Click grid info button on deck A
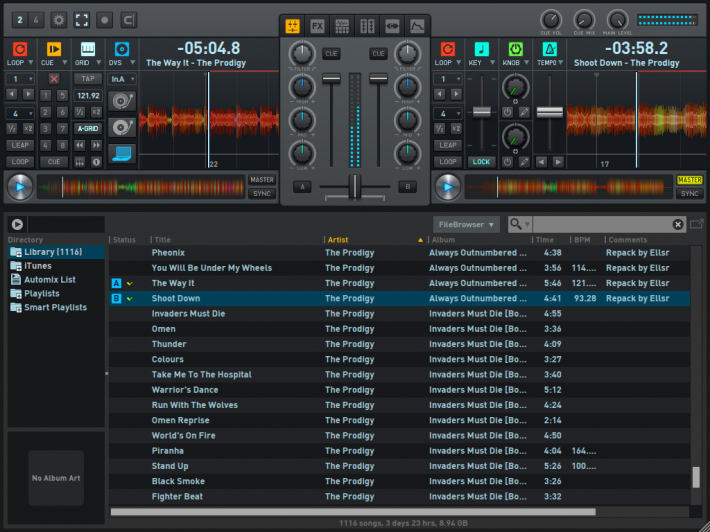The image size is (710, 532). (x=96, y=162)
